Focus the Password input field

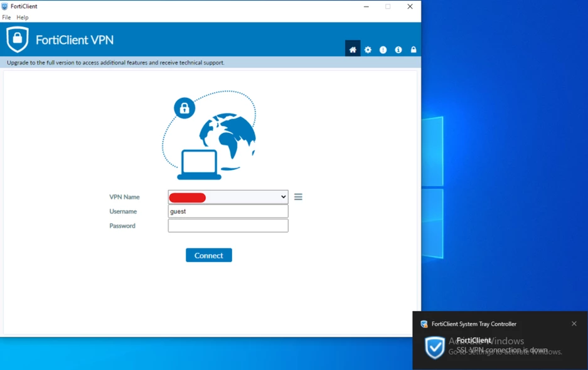[x=228, y=226]
